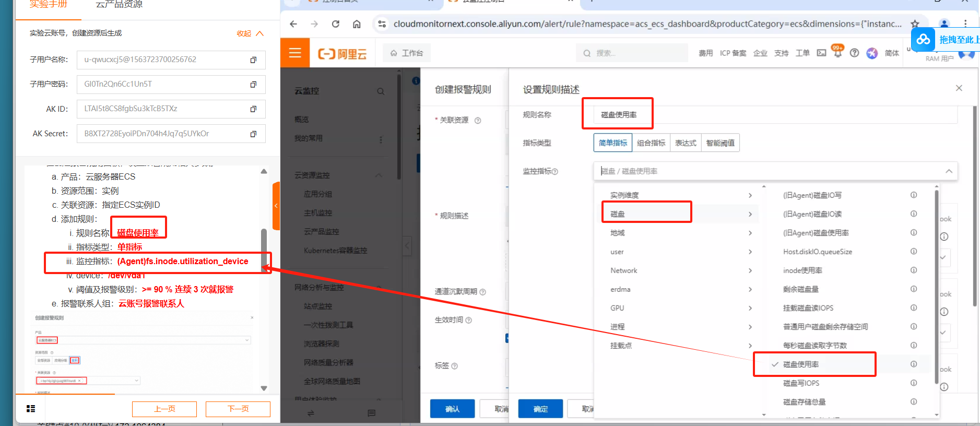The image size is (980, 426).
Task: Click blue 确认 button
Action: (x=452, y=409)
